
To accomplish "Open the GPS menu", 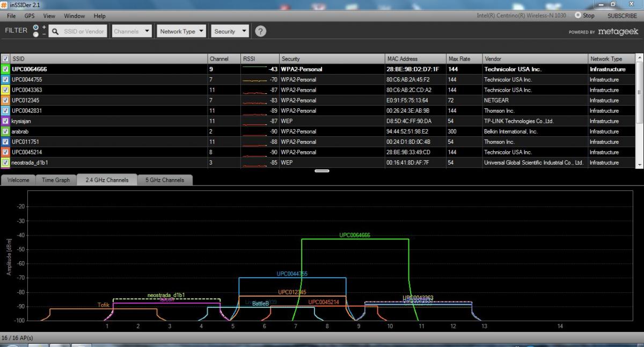I will [x=29, y=16].
